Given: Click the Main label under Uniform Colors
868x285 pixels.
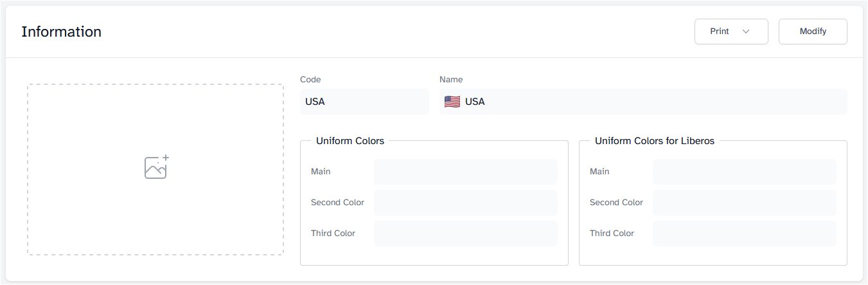Looking at the screenshot, I should click(x=321, y=172).
